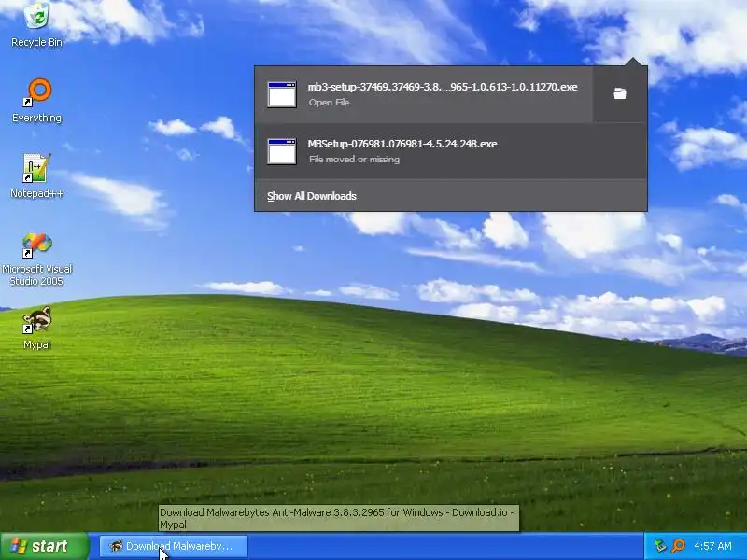Viewport: 747px width, 560px height.
Task: Click the Everything tray icon
Action: (679, 546)
